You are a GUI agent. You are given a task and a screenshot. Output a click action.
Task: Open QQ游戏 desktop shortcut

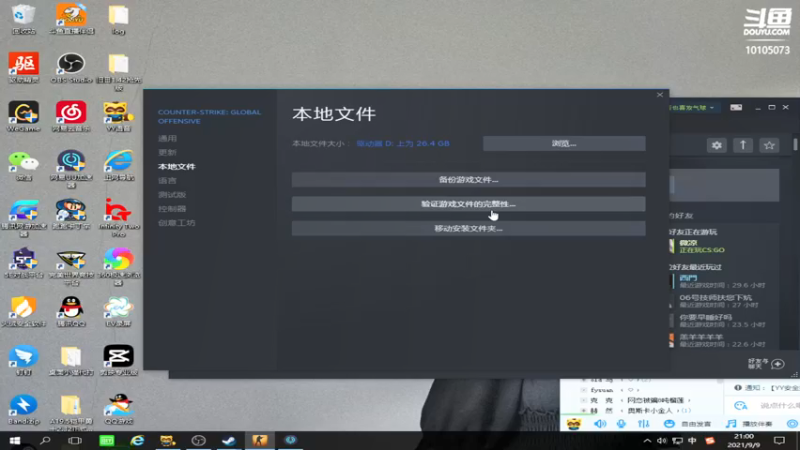(x=118, y=410)
